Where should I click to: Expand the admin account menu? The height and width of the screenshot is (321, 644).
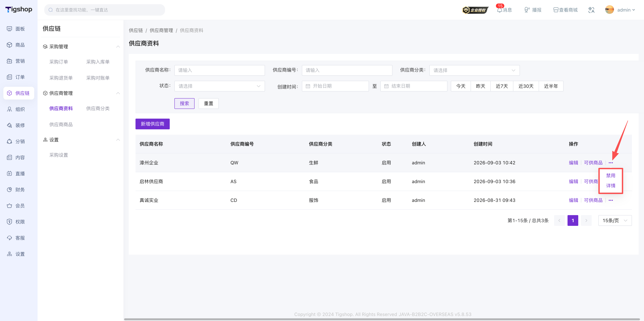point(626,10)
